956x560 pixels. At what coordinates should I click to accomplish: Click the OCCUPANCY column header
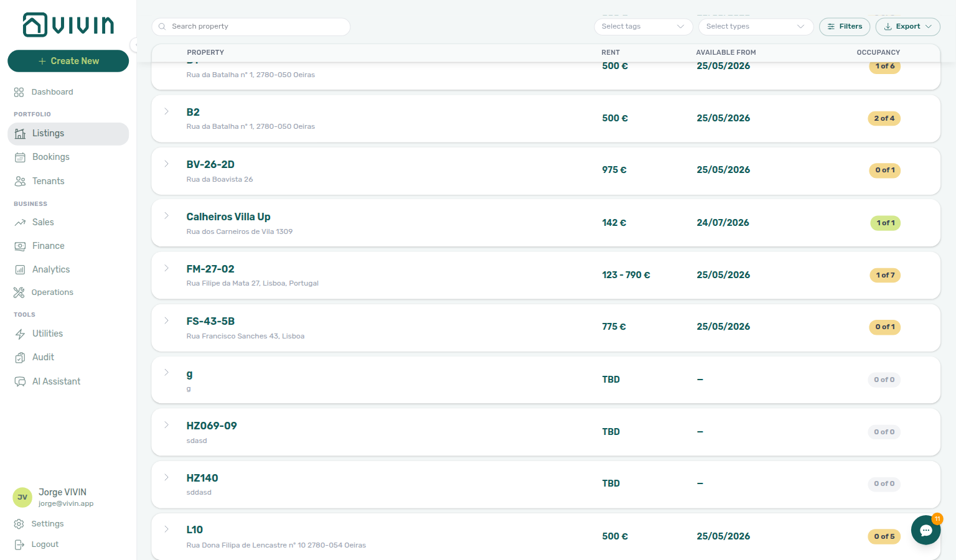pos(878,53)
